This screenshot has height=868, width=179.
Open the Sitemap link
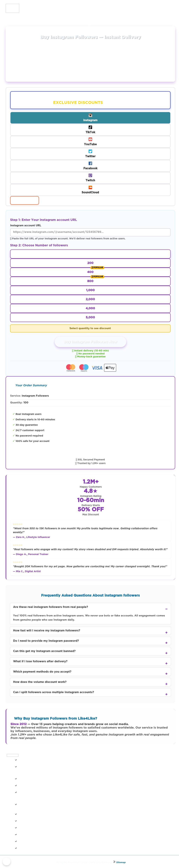[x=121, y=862]
